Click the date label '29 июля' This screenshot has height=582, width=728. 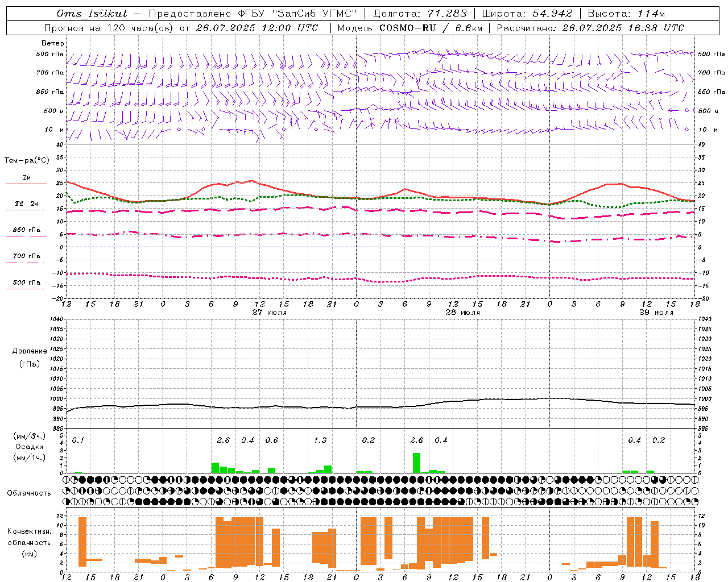pos(656,313)
